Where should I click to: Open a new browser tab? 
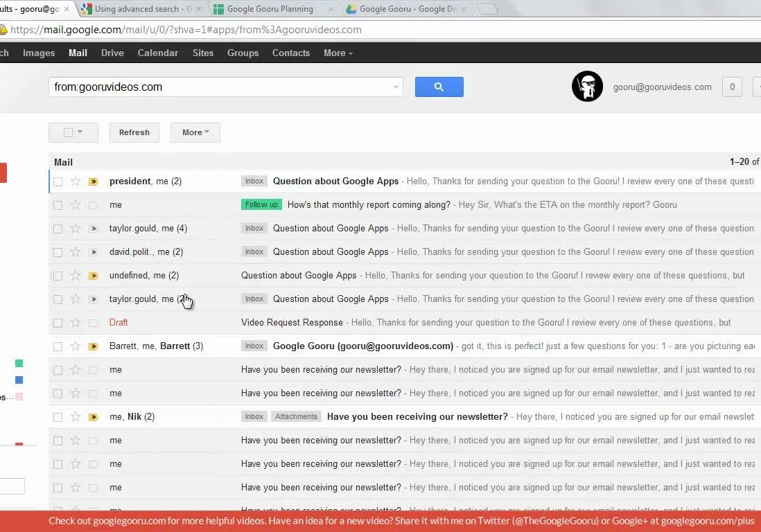point(487,9)
